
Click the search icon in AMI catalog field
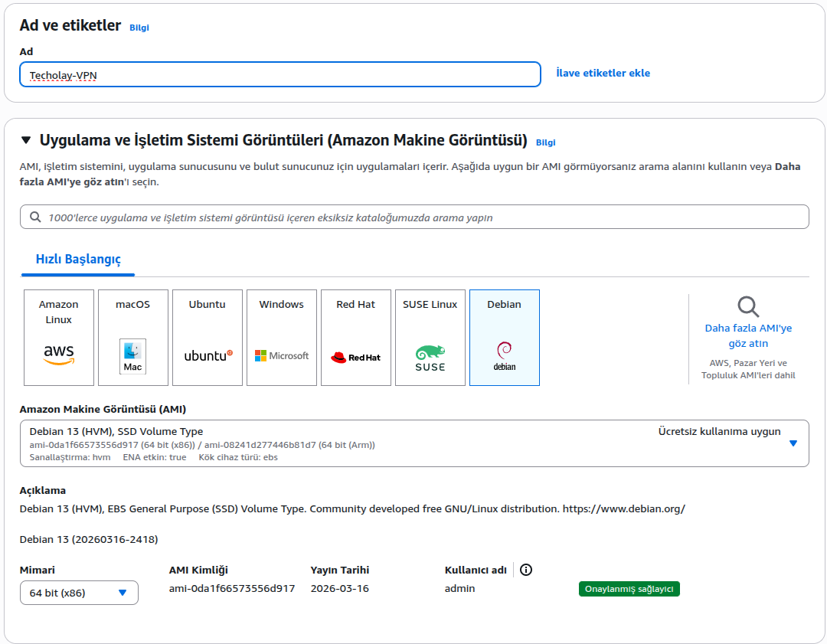(35, 217)
